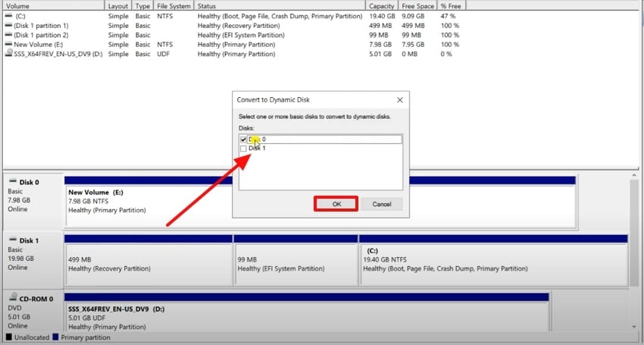The width and height of the screenshot is (644, 345).
Task: Click the graphical view scroll down arrow
Action: click(x=635, y=327)
